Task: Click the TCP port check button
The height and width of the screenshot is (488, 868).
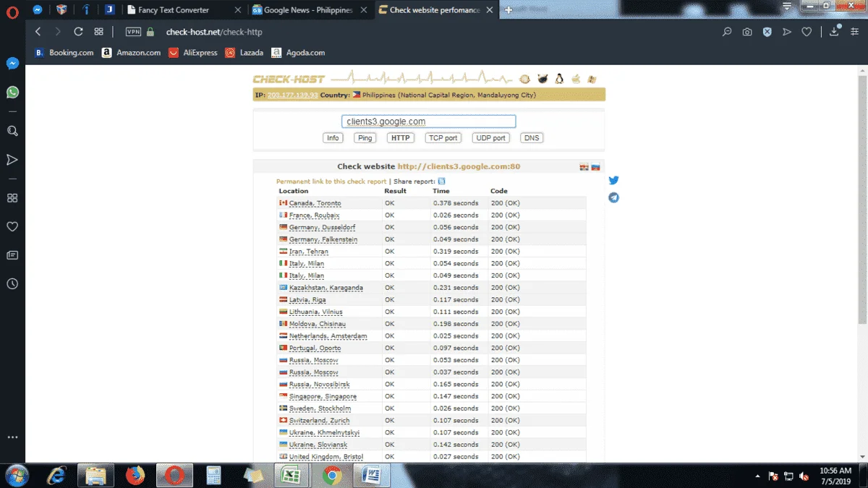Action: click(x=443, y=138)
